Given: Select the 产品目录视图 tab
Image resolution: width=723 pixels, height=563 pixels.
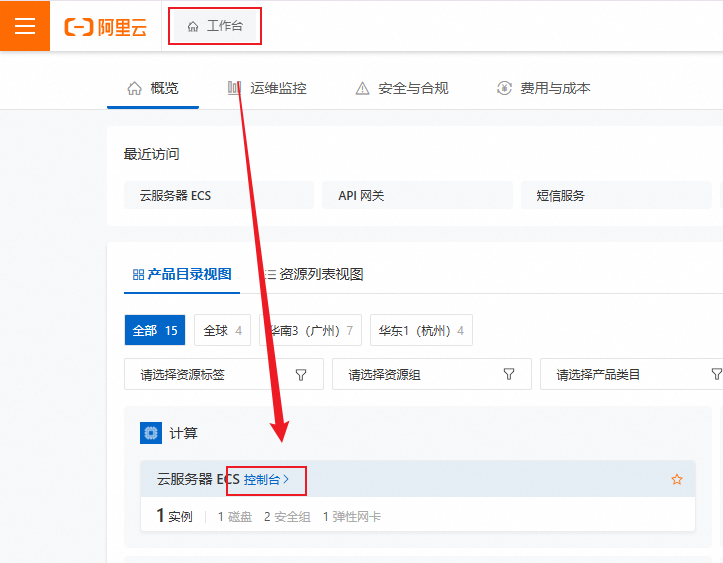Looking at the screenshot, I should point(182,274).
